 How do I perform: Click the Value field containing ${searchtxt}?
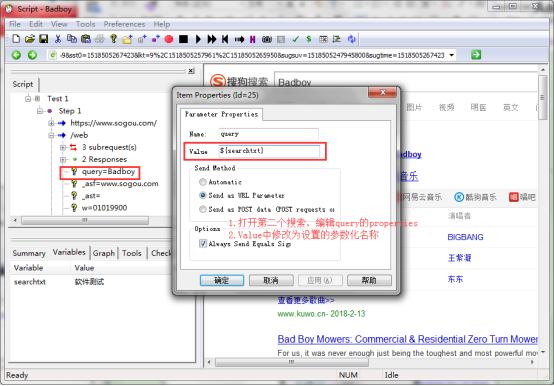[x=269, y=151]
